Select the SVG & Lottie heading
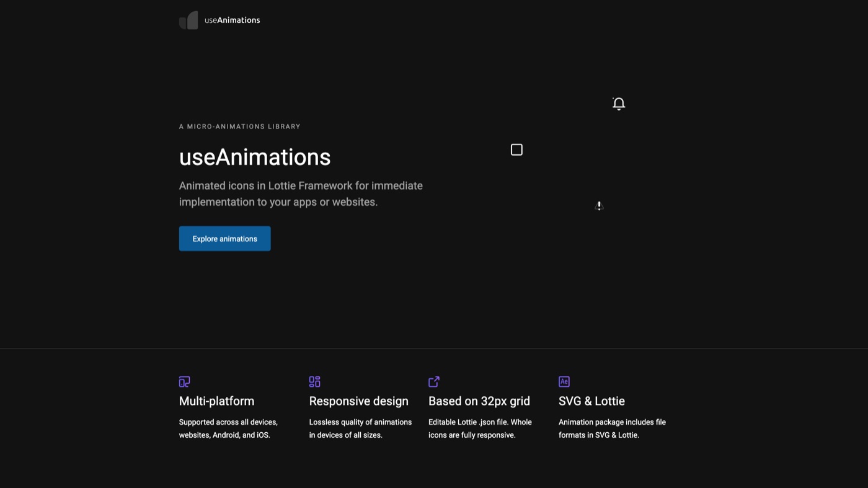Screen dimensions: 868x488 (591, 401)
